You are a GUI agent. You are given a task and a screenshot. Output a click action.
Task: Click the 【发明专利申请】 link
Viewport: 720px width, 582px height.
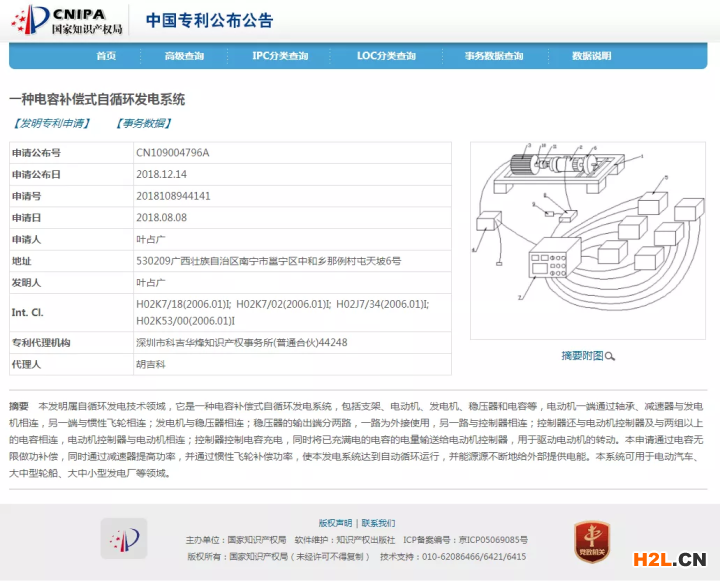(51, 124)
